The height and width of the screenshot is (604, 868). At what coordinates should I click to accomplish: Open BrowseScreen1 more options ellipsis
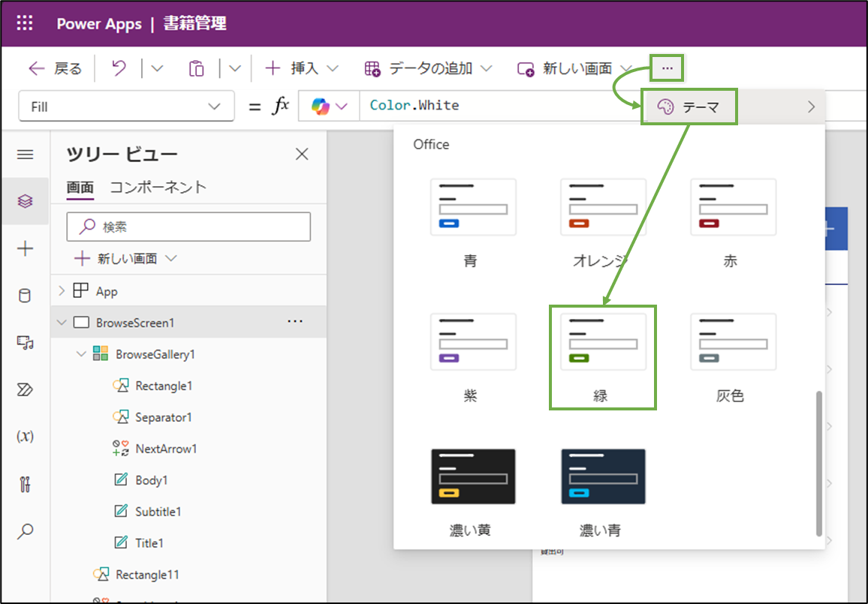click(x=295, y=322)
